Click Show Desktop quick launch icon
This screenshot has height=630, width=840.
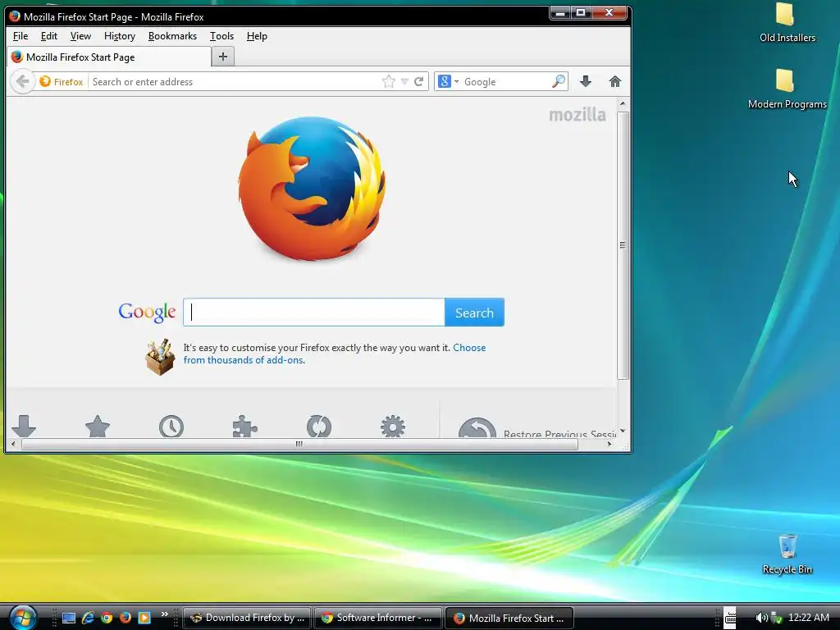pos(69,618)
